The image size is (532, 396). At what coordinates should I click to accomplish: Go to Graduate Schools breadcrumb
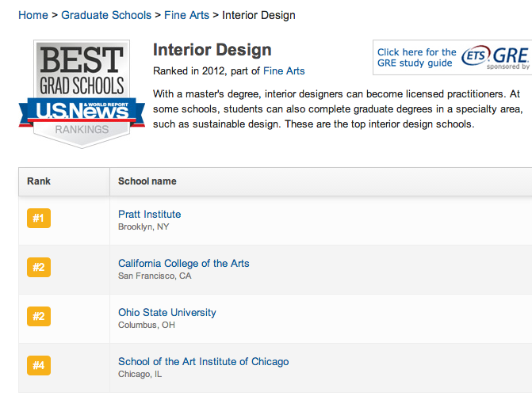(x=106, y=15)
